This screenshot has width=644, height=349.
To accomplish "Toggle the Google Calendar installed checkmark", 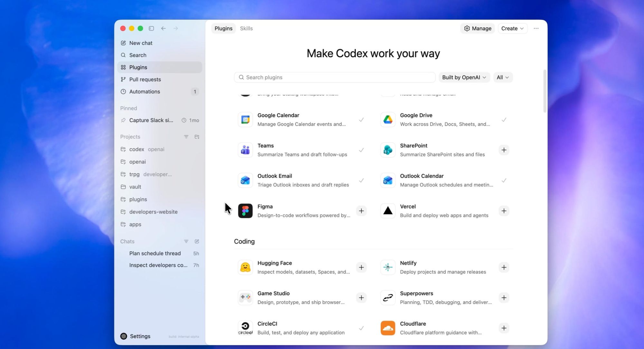I will tap(361, 120).
